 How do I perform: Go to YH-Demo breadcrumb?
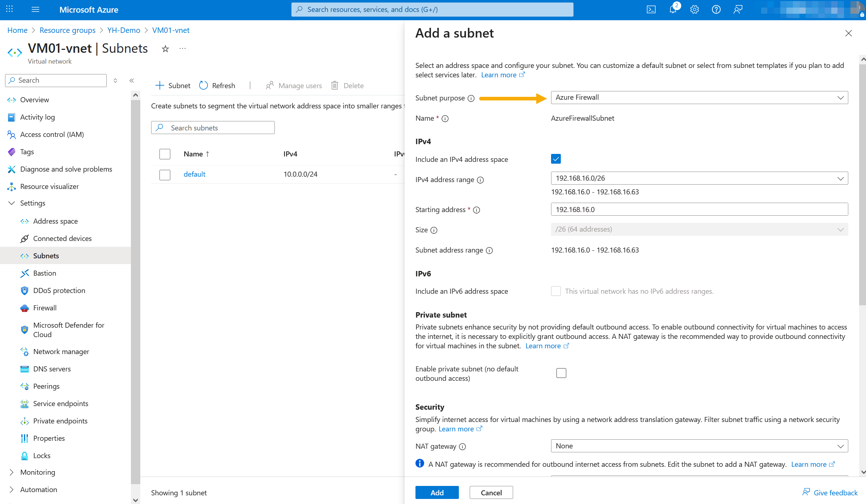click(x=124, y=30)
